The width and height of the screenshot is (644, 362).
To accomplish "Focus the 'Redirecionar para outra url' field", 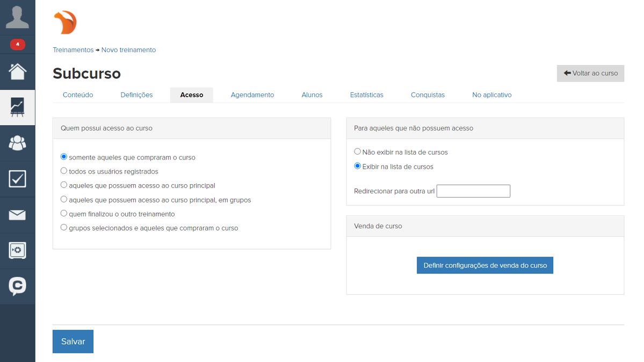I will (x=473, y=191).
